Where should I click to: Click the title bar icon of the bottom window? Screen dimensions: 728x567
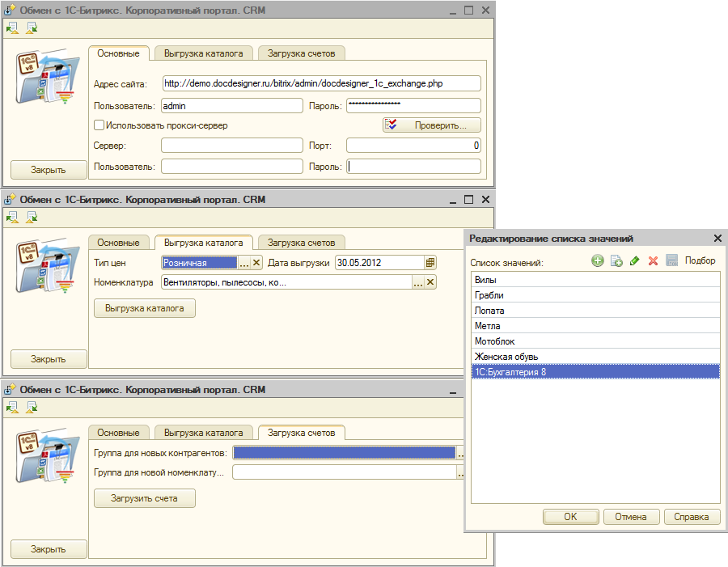[x=10, y=390]
